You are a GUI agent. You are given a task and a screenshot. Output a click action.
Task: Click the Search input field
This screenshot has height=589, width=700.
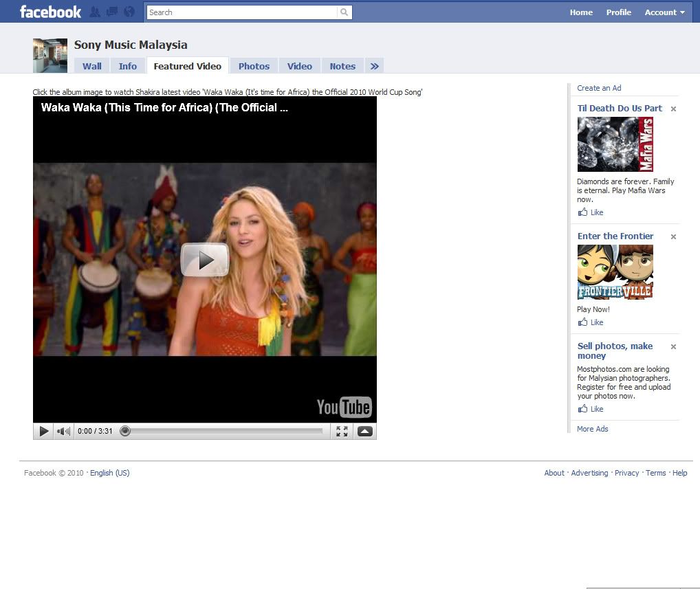pyautogui.click(x=242, y=12)
